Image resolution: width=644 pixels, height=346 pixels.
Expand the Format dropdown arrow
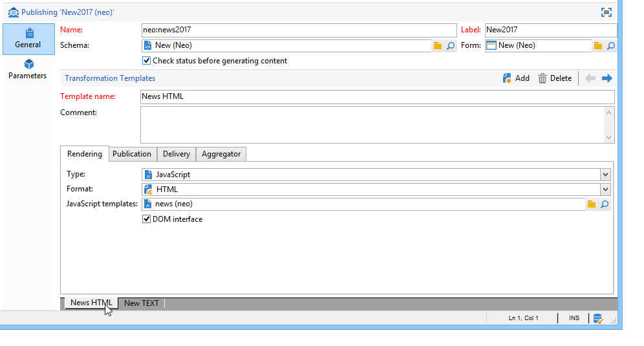(605, 189)
